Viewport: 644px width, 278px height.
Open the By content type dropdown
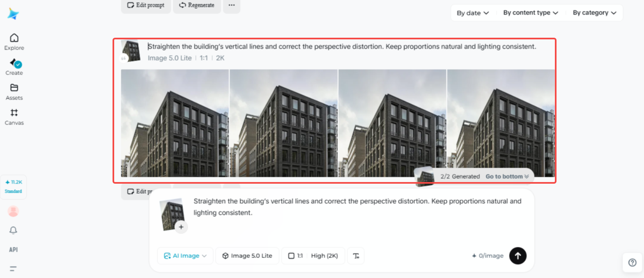[x=531, y=13]
